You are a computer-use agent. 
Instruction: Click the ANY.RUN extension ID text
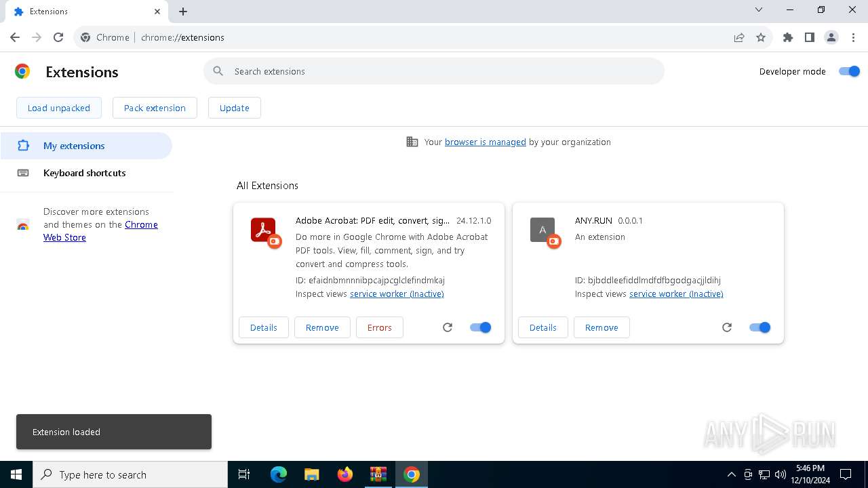[x=648, y=280]
